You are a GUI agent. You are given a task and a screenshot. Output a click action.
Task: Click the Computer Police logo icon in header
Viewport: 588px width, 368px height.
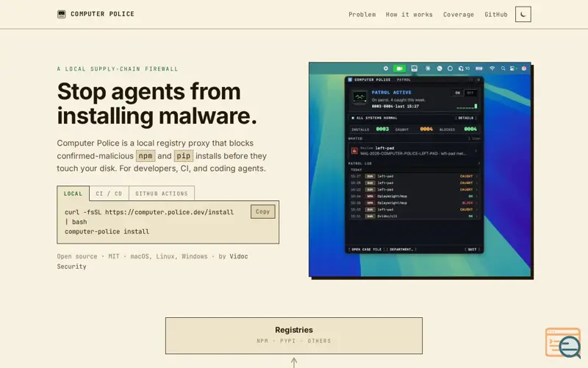click(x=62, y=14)
